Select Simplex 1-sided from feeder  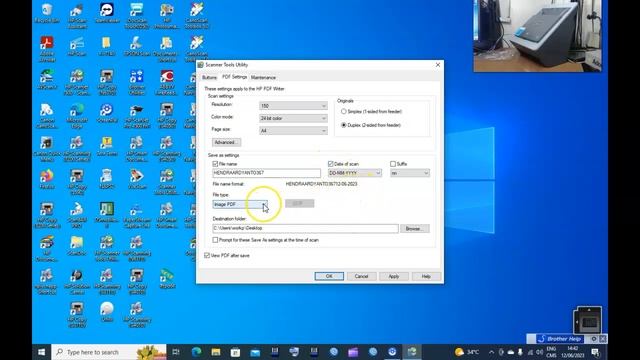(x=344, y=111)
